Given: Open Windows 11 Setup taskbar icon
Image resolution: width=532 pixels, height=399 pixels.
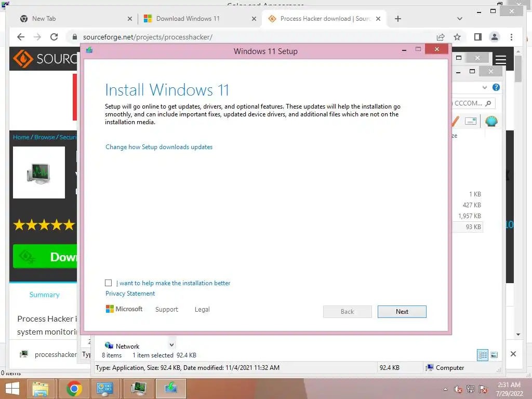Looking at the screenshot, I should point(170,389).
